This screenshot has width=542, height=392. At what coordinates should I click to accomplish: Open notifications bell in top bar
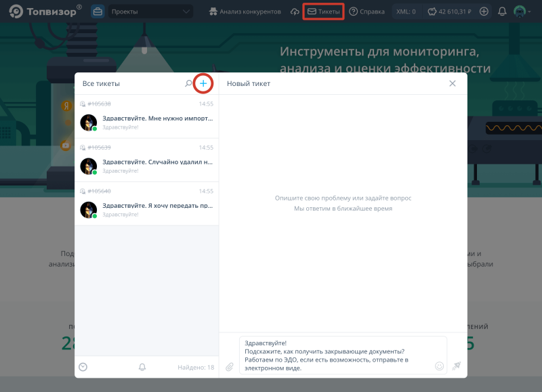pyautogui.click(x=502, y=12)
